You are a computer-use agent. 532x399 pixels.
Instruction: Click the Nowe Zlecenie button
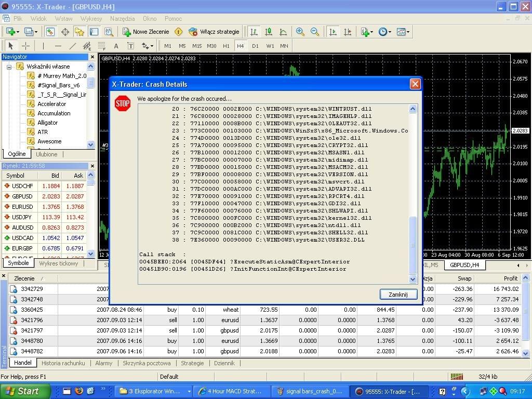pyautogui.click(x=145, y=32)
